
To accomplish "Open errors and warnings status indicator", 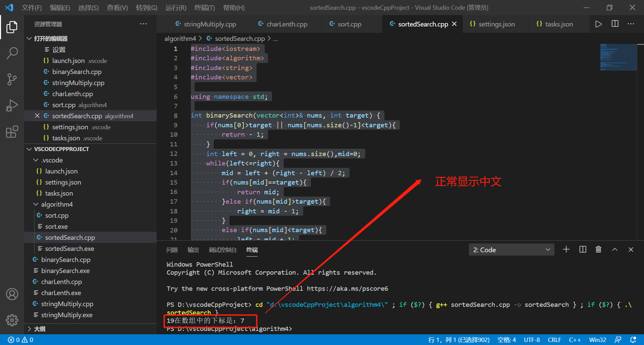I will tap(21, 340).
